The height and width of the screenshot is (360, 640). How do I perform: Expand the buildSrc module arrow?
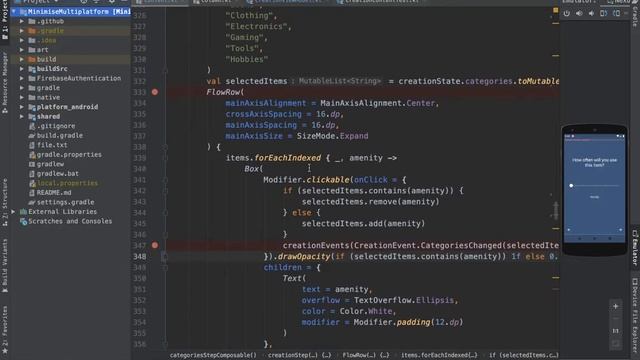pyautogui.click(x=22, y=69)
